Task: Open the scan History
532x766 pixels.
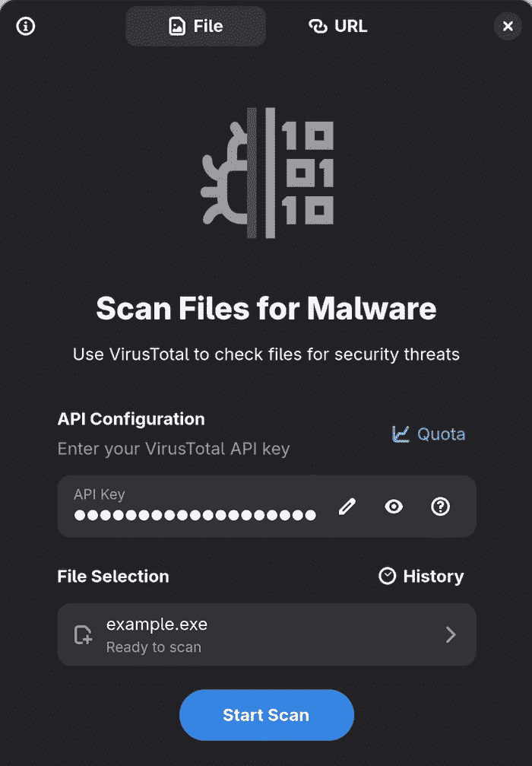Action: (x=432, y=577)
